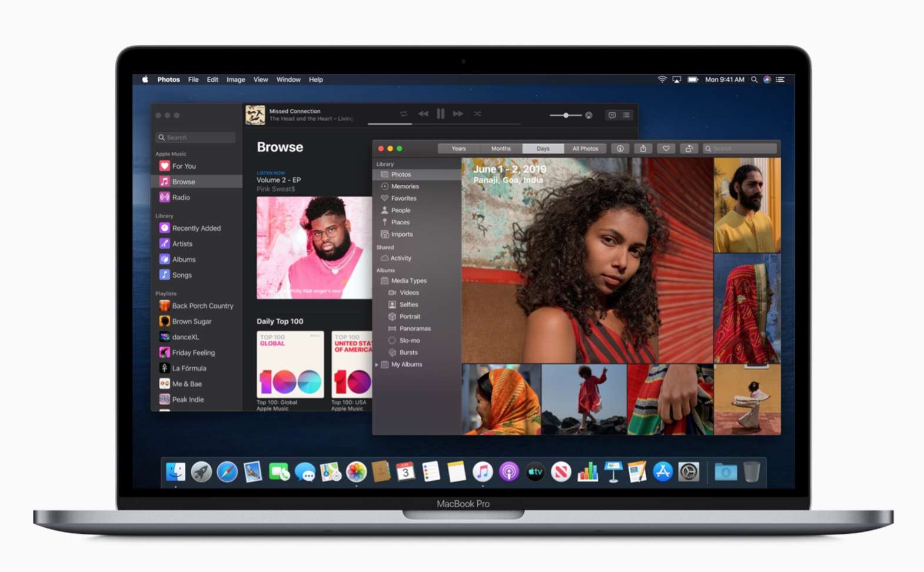Open System Preferences gear in Dock
Screen dimensions: 924x572
689,471
